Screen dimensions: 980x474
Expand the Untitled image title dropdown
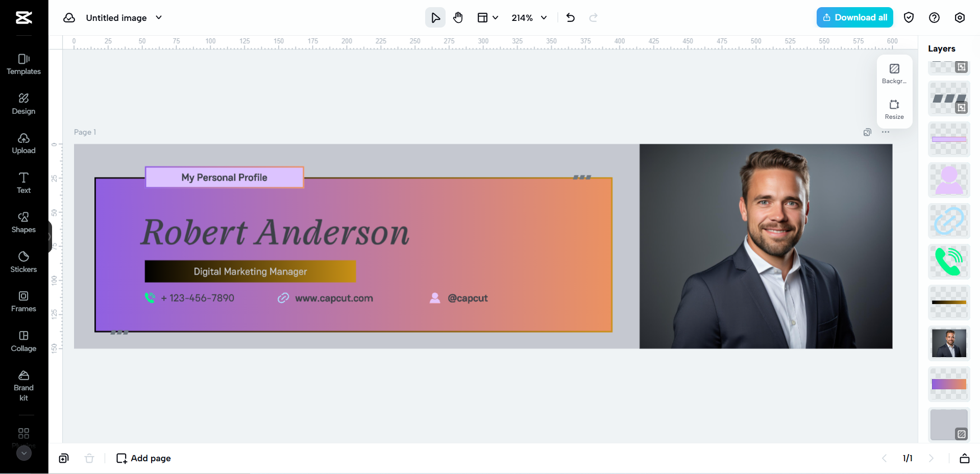(x=159, y=18)
